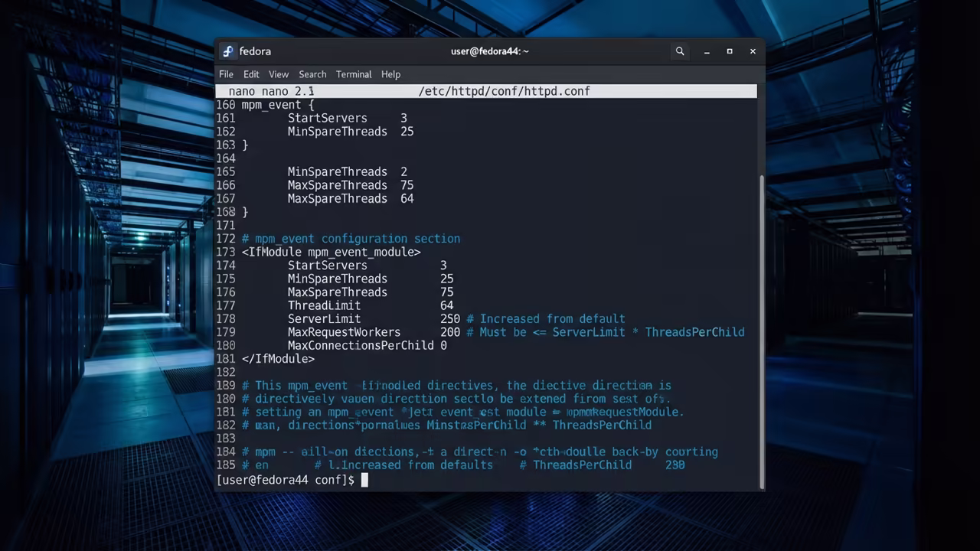Image resolution: width=980 pixels, height=551 pixels.
Task: Open the File menu
Action: [226, 74]
